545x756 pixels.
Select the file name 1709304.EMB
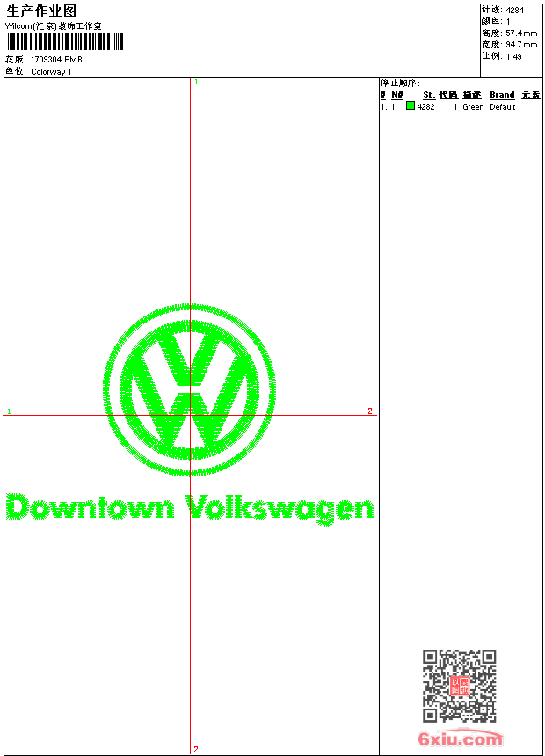coord(56,60)
